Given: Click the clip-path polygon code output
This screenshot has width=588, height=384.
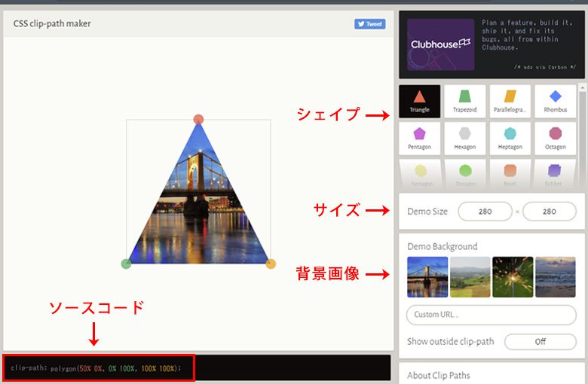Looking at the screenshot, I should point(96,368).
